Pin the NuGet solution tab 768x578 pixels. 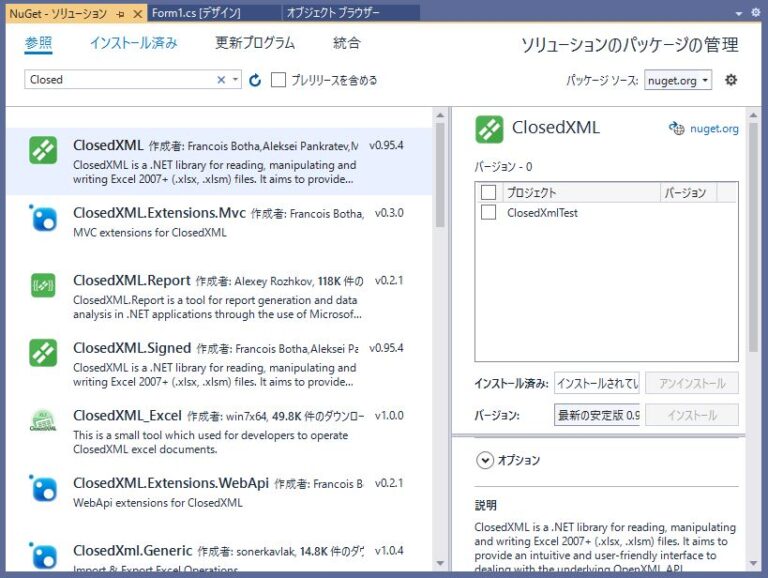120,14
